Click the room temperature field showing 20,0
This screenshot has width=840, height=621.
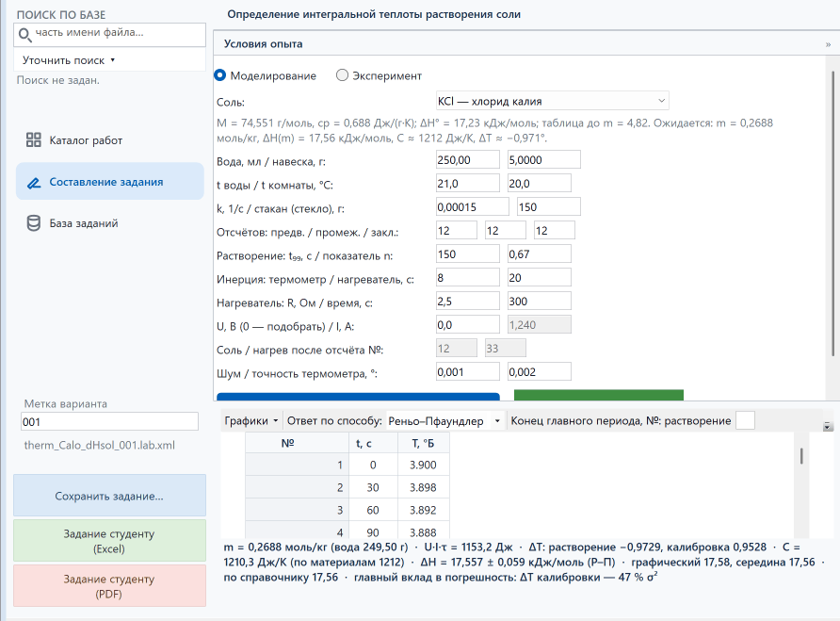click(539, 184)
